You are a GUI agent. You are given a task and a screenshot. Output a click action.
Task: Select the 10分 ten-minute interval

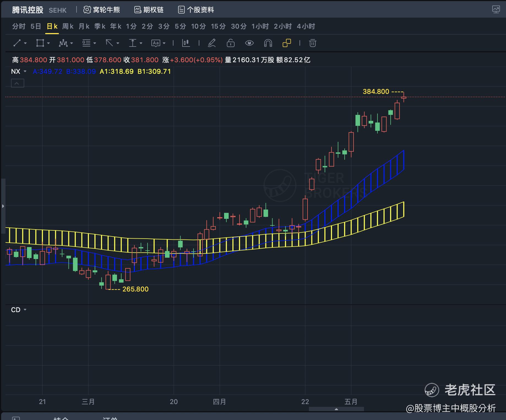(x=198, y=26)
